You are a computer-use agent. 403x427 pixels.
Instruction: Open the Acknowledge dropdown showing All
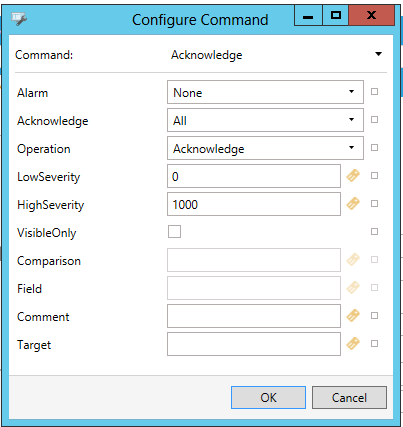[x=265, y=120]
